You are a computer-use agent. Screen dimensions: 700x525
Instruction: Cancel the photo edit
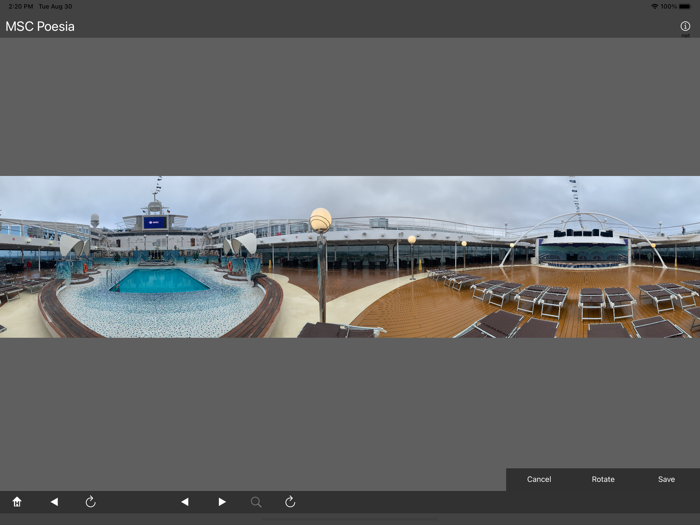pos(539,479)
